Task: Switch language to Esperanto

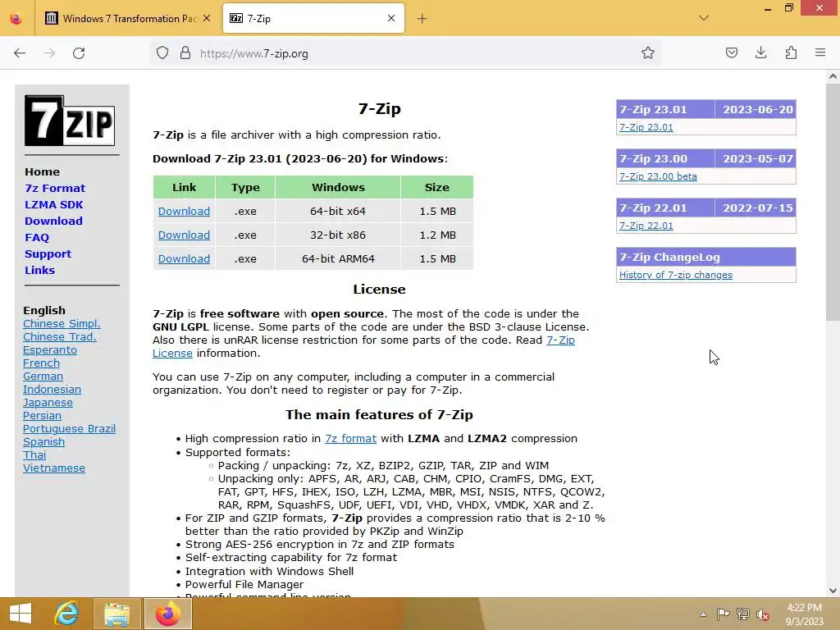Action: (50, 349)
